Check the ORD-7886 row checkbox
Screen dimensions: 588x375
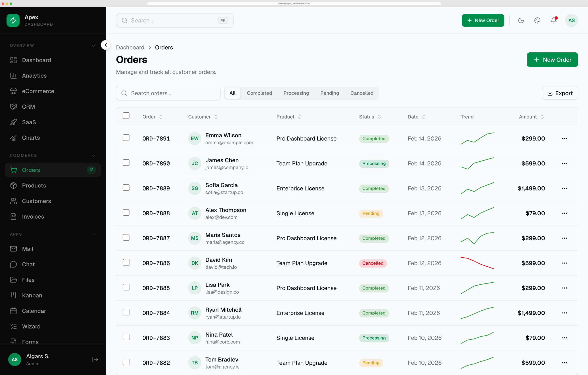[x=126, y=262]
